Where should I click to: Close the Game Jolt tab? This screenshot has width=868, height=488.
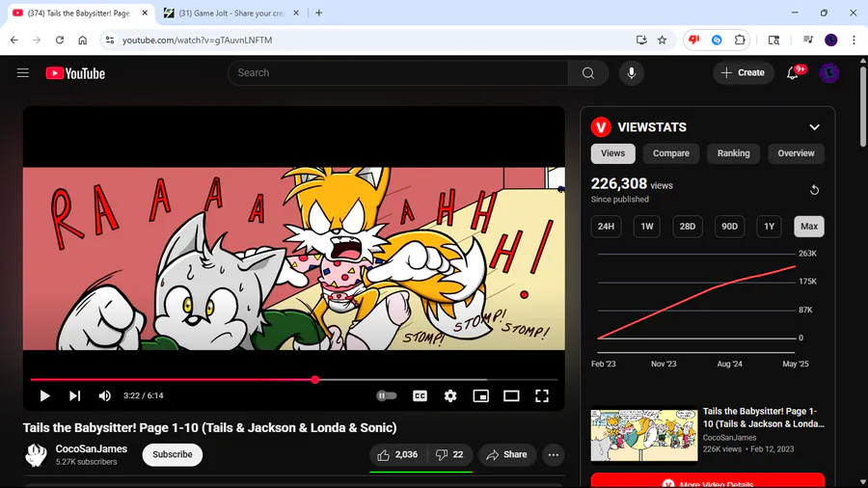[296, 13]
